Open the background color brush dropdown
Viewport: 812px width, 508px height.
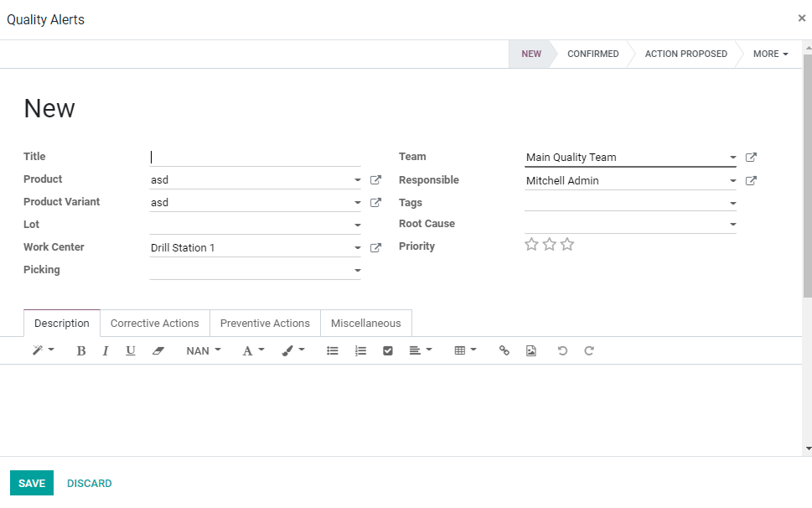point(293,351)
